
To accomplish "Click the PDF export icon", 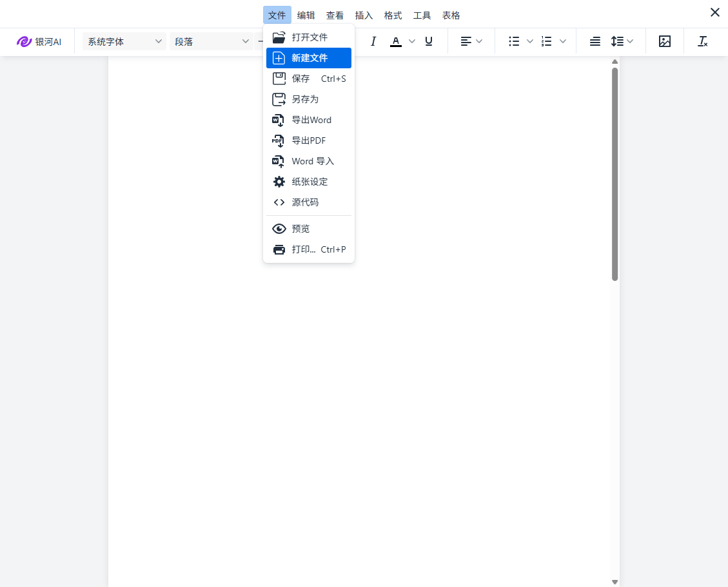I will pyautogui.click(x=278, y=140).
